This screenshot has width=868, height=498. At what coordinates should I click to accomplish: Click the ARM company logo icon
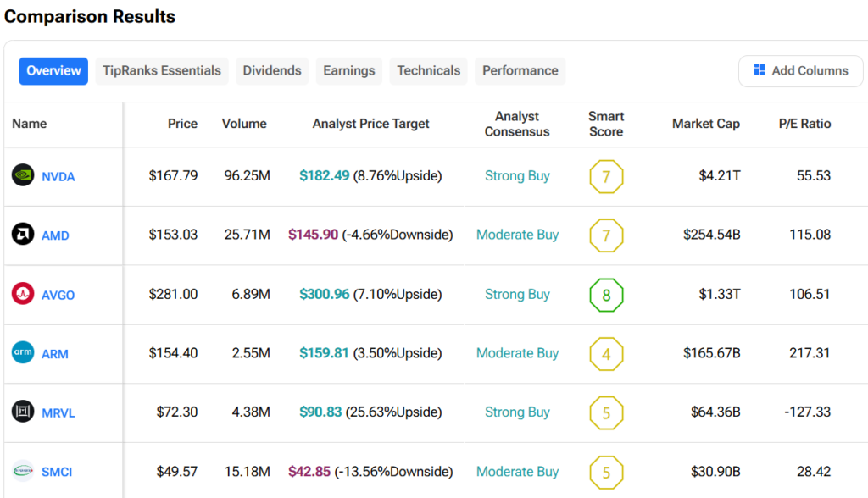tap(23, 353)
